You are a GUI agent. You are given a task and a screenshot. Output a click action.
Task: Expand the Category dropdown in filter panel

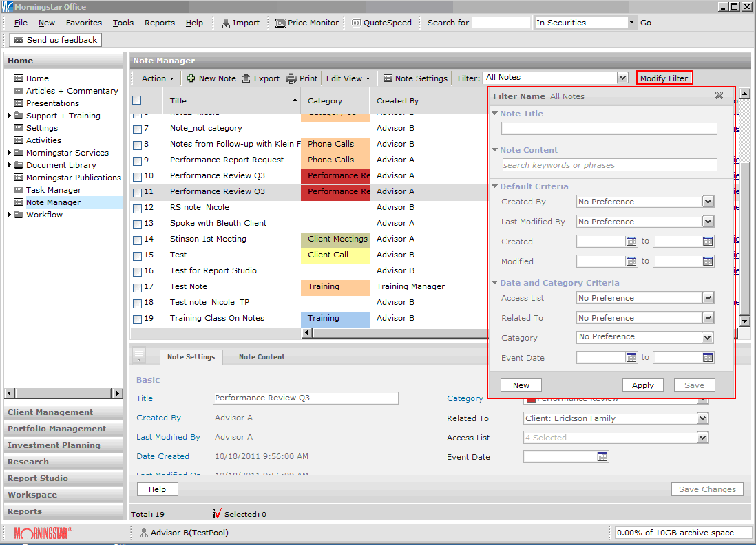tap(708, 338)
